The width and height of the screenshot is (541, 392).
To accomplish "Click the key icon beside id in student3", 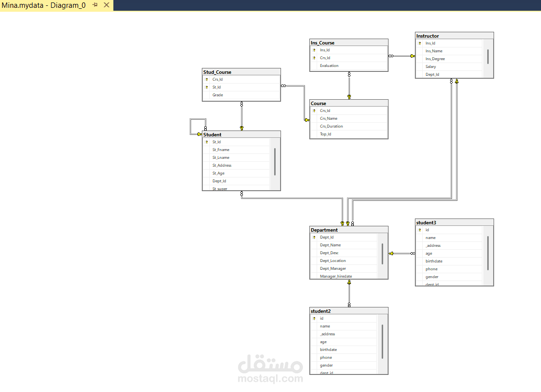I will (x=419, y=230).
